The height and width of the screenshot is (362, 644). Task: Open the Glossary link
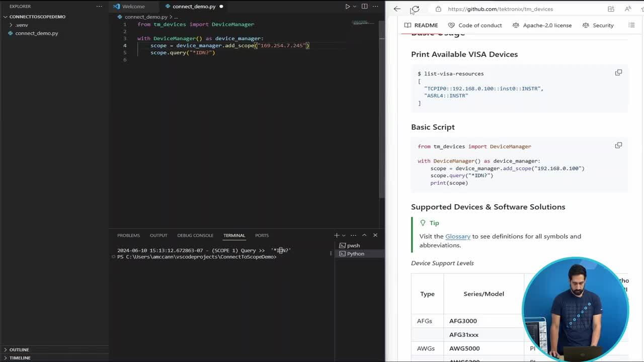(x=457, y=236)
